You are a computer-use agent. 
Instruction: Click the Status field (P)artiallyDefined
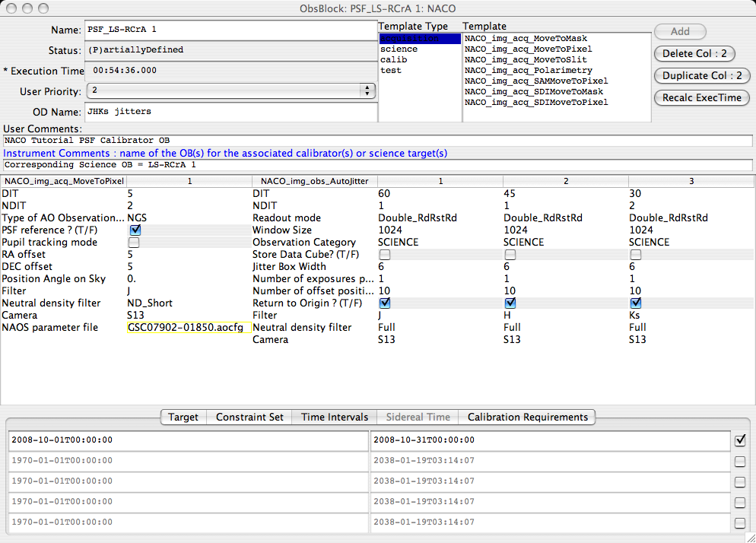click(231, 50)
